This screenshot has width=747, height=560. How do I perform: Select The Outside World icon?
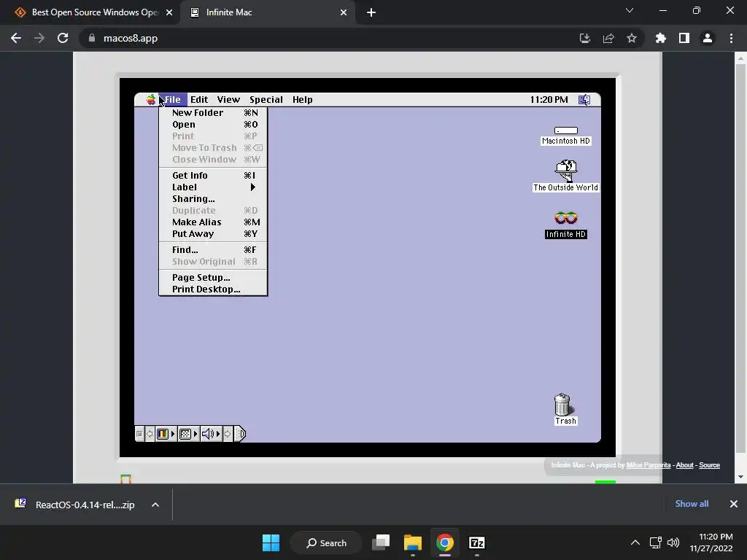coord(566,171)
